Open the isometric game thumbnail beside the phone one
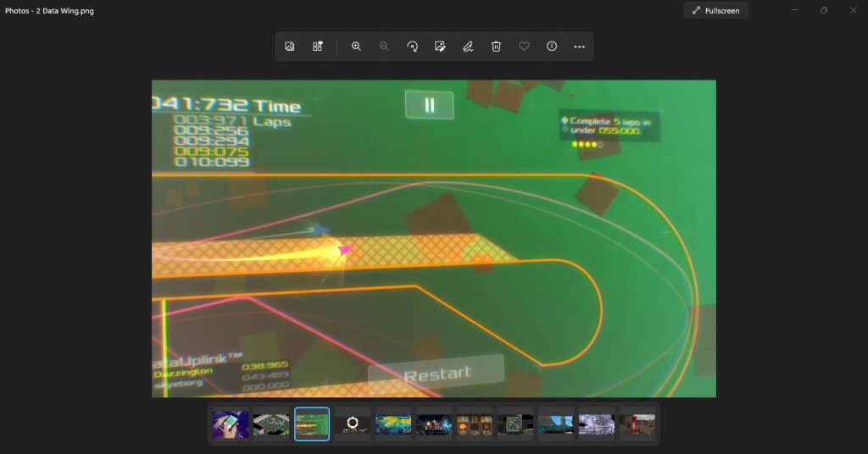This screenshot has height=454, width=868. point(271,424)
